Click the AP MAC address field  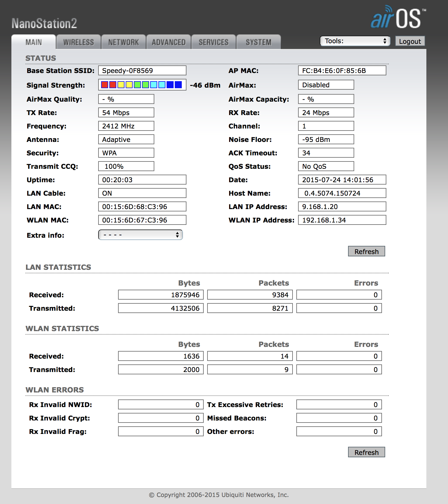[x=342, y=71]
